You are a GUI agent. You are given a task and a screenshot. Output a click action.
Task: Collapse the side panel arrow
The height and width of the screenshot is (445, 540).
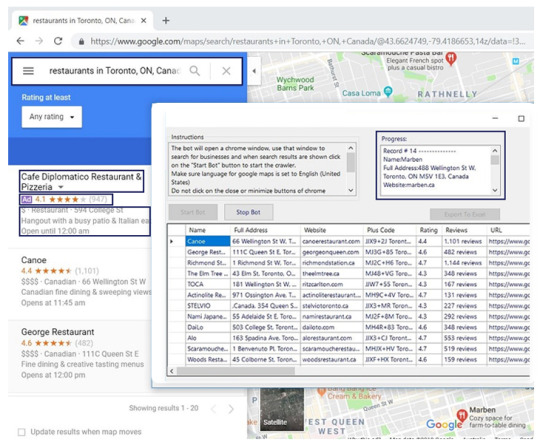(254, 71)
